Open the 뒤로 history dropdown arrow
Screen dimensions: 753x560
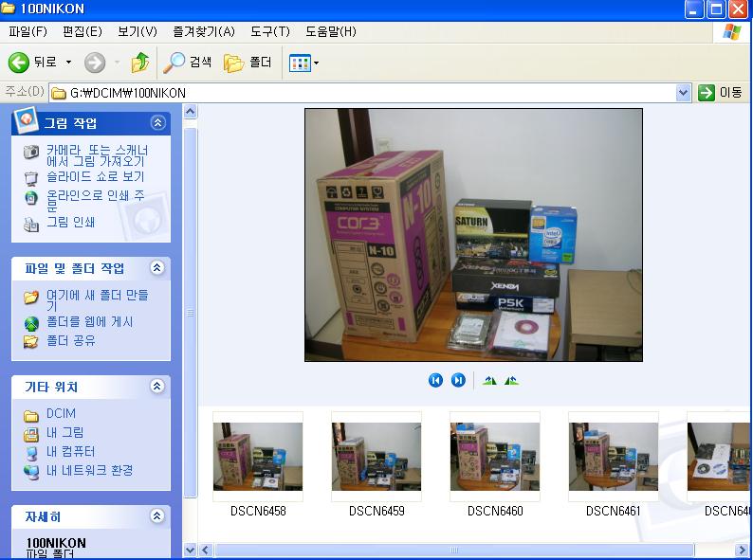(68, 63)
